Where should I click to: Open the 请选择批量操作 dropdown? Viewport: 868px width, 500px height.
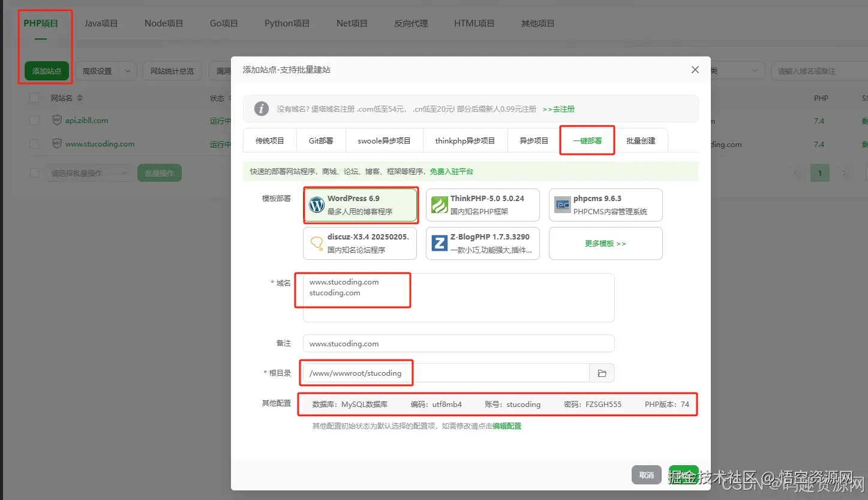(x=89, y=173)
